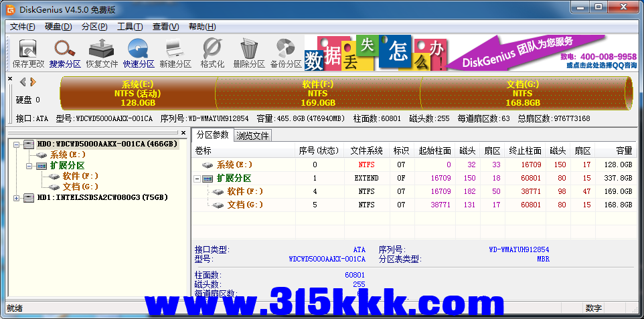Open the 硬盘(D) menu
The width and height of the screenshot is (644, 319).
(x=58, y=27)
